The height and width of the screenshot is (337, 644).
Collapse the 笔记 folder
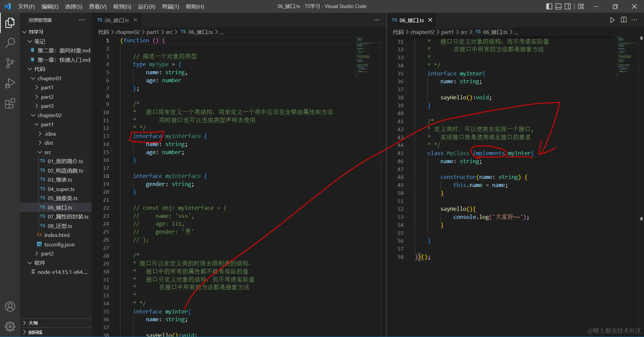pyautogui.click(x=56, y=41)
